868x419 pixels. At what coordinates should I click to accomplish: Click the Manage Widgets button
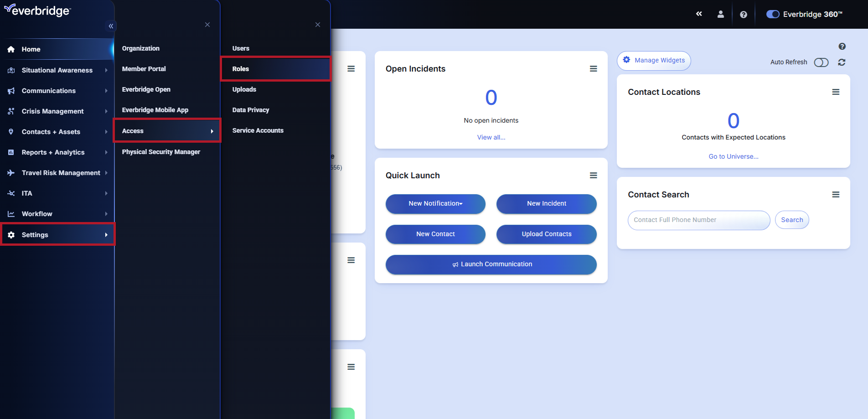coord(654,61)
